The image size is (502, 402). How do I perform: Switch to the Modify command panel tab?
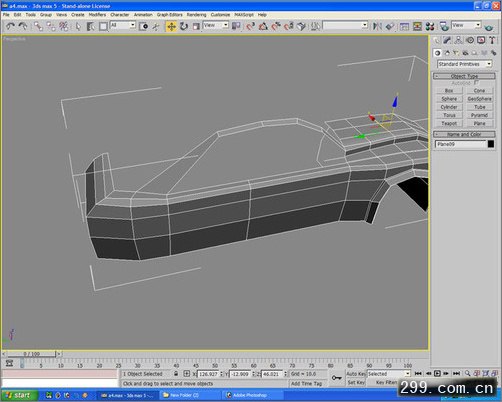point(447,41)
